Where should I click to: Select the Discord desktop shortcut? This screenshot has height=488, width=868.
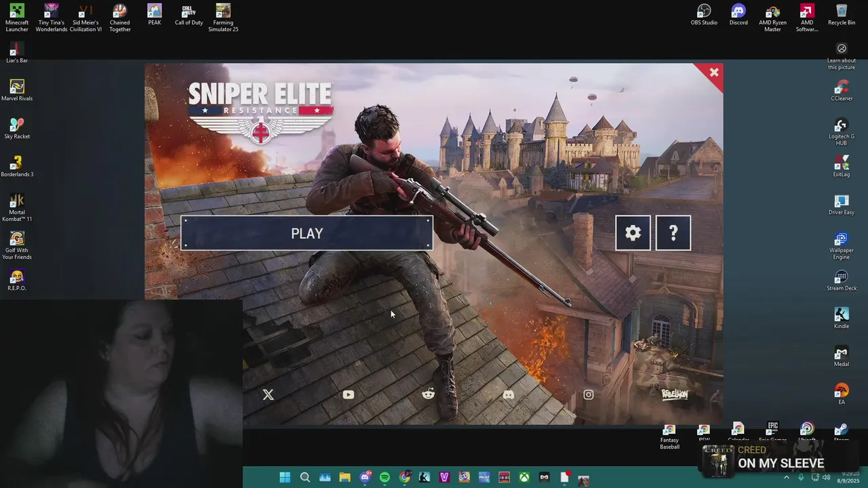point(738,15)
